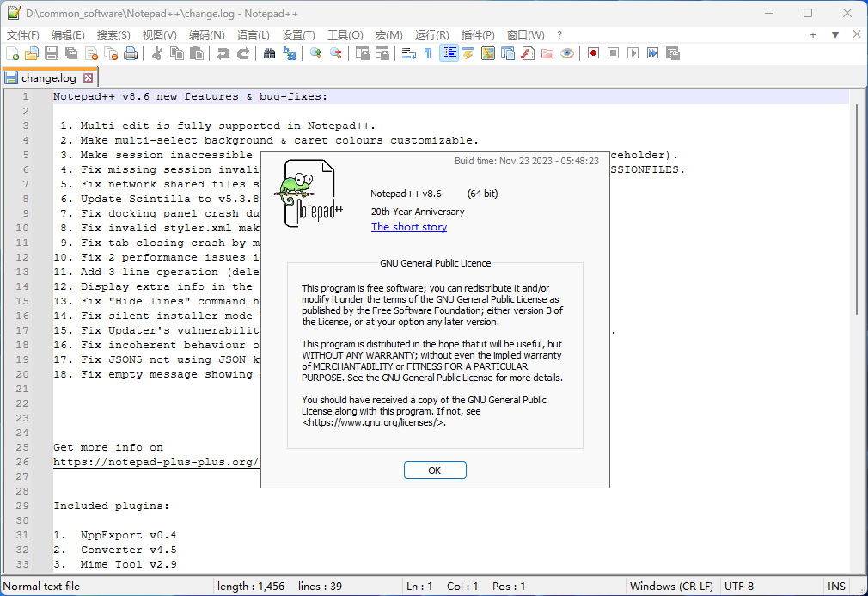Toggle synchronized vertical scrolling icon
The image size is (868, 596).
363,53
